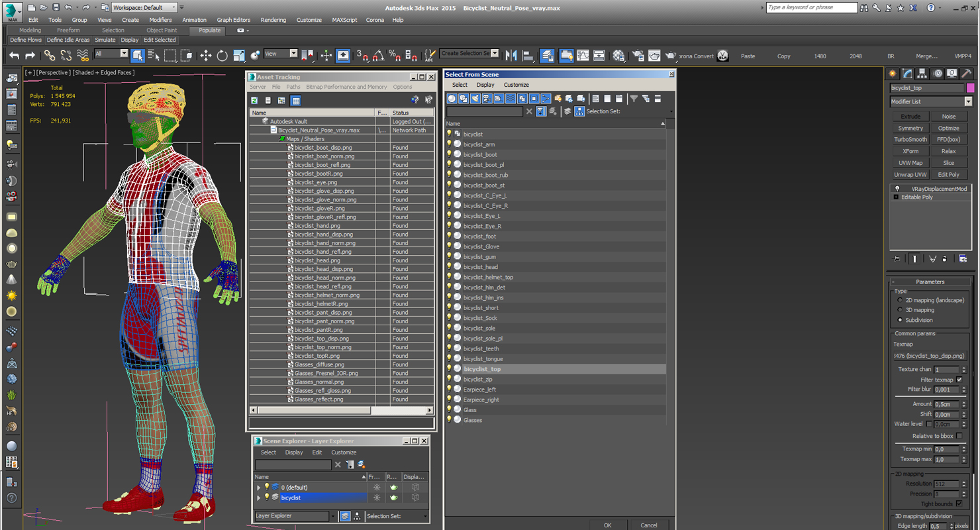
Task: Open Select by Name tool
Action: [154, 56]
